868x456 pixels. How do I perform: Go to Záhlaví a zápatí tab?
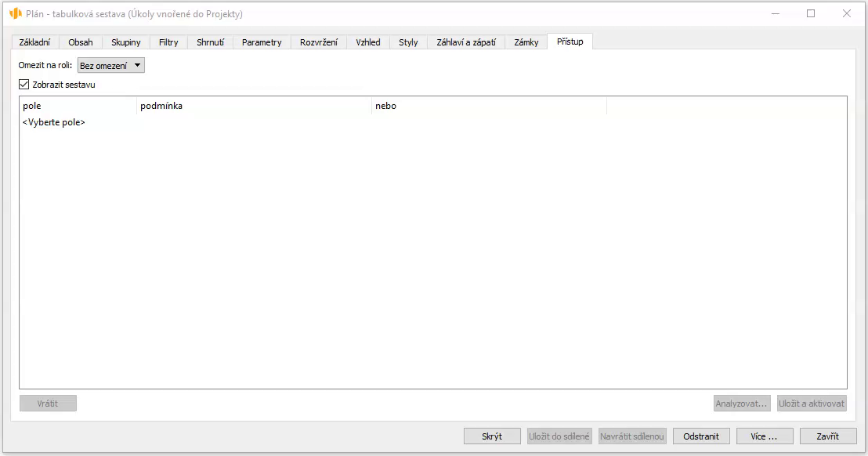(x=466, y=42)
